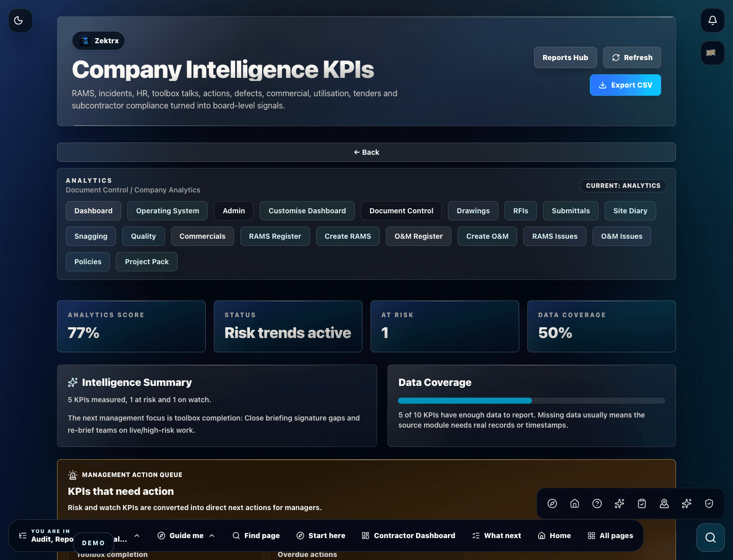Toggle dark mode with the moon icon
733x560 pixels.
coord(20,20)
